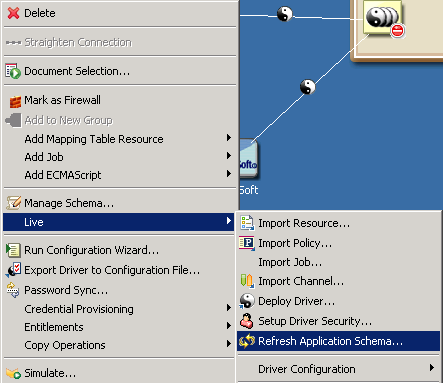Expand the Add Job submenu arrow

(229, 156)
